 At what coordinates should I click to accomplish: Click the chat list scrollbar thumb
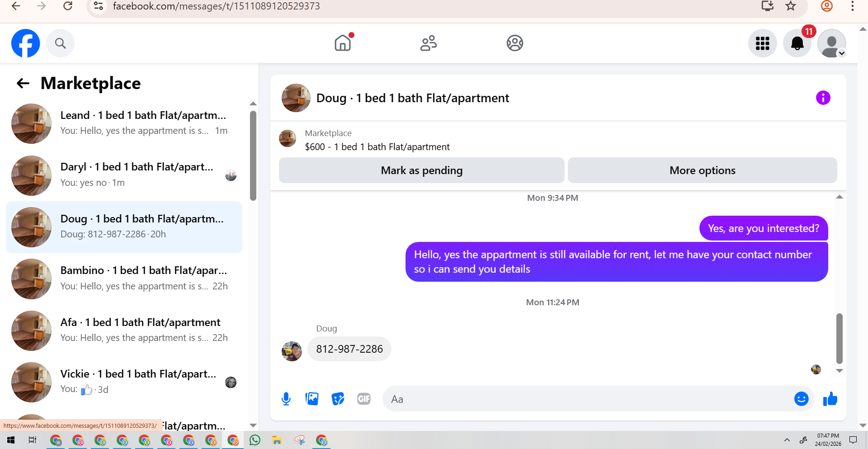coord(253,156)
